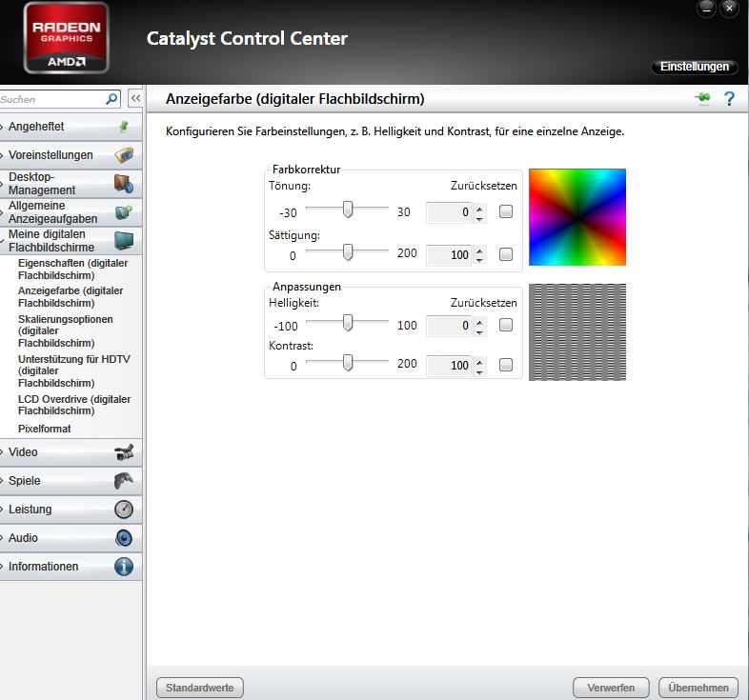Check the Helligkeit reset checkbox
Screen dimensions: 749x700
pos(506,325)
